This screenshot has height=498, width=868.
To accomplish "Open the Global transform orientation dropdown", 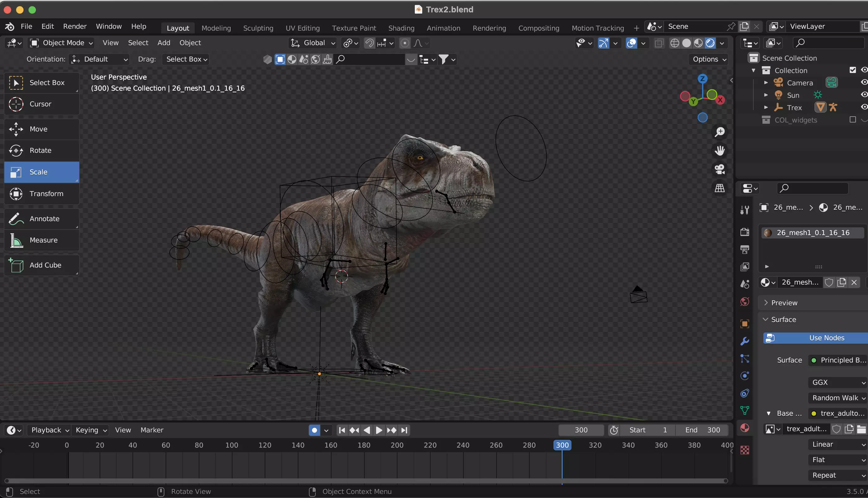I will click(x=312, y=43).
